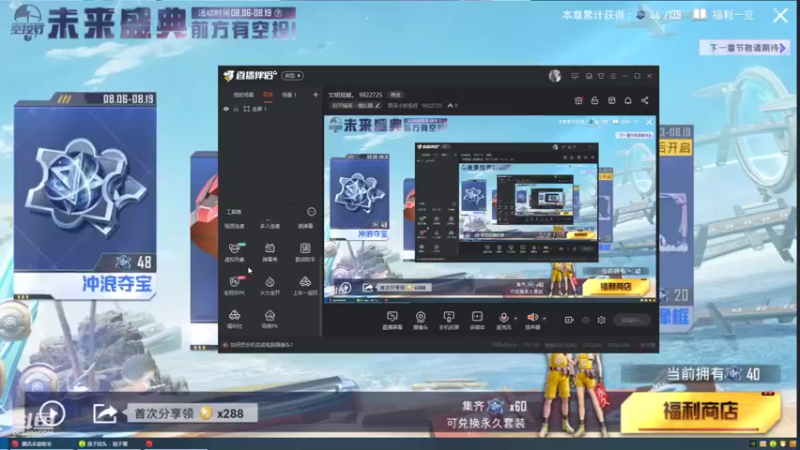Open the yellow 福利商店 shop button
Screen dimensions: 800x450
(701, 411)
